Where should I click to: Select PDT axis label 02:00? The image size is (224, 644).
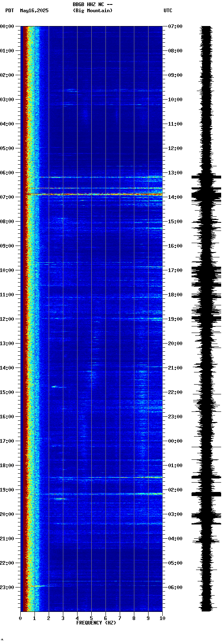pyautogui.click(x=7, y=75)
